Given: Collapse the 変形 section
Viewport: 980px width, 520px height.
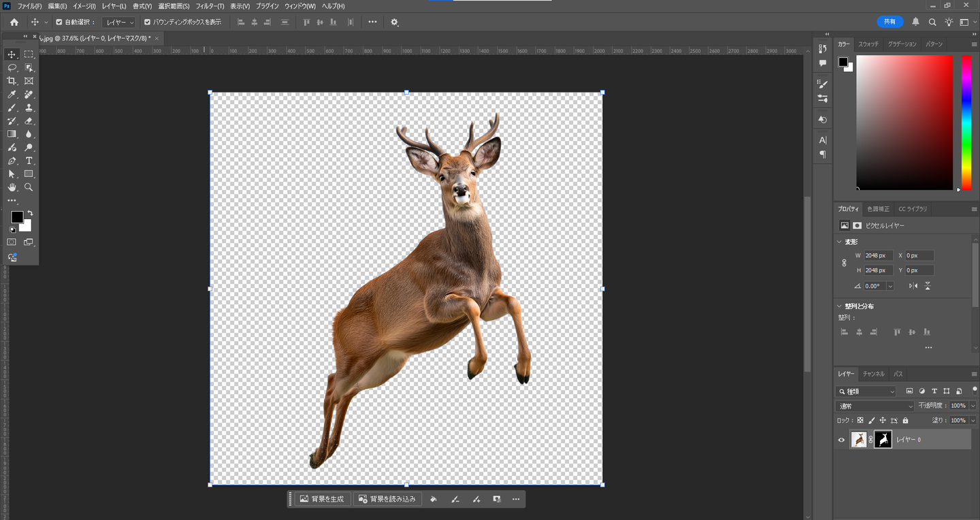Looking at the screenshot, I should coord(839,242).
